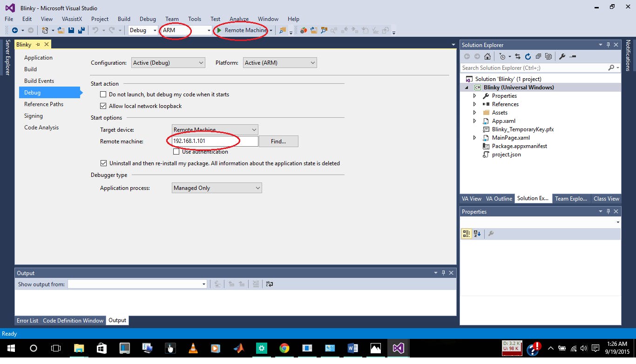Open the Notifications side panel
636x364 pixels.
[x=628, y=55]
